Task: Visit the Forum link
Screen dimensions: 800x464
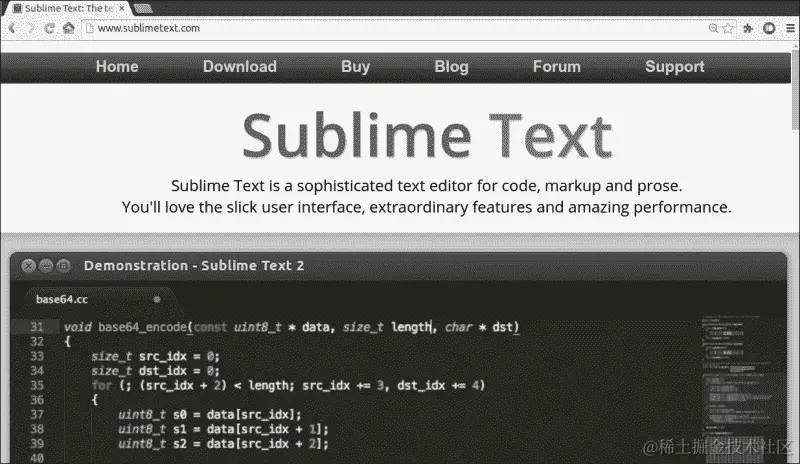Action: coord(557,66)
